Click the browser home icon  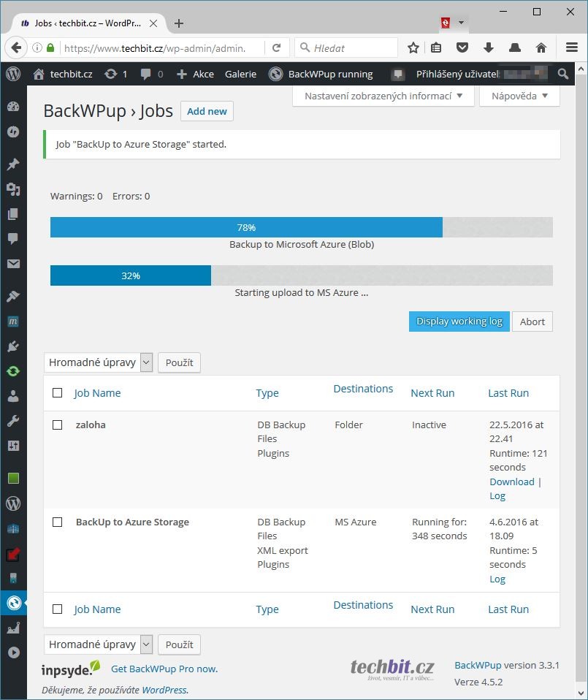click(541, 48)
